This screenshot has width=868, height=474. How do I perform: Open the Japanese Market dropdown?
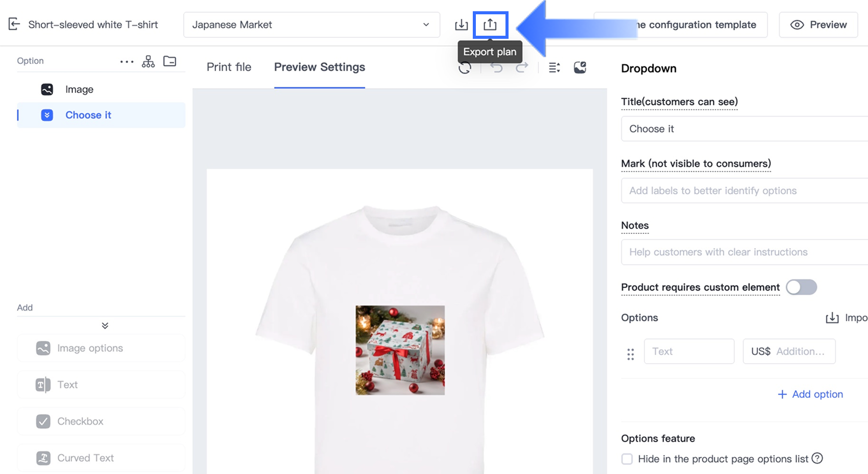(311, 25)
